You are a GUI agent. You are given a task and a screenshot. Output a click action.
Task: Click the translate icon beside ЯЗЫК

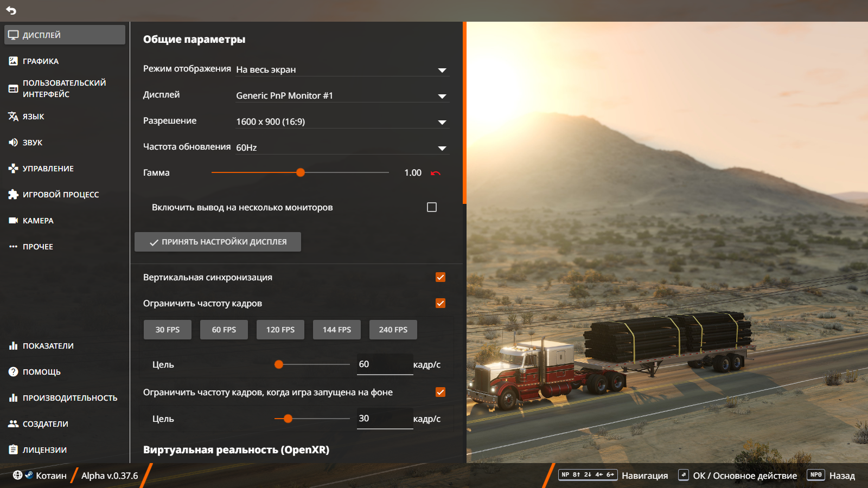coord(14,116)
